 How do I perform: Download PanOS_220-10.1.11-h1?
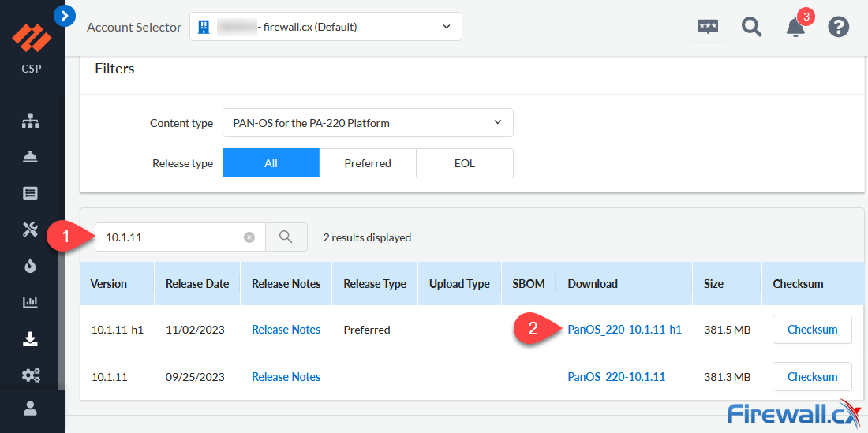tap(624, 330)
